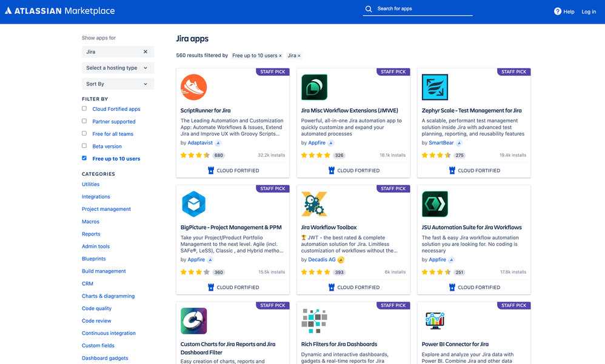Select the JSU Automation Suite logo

435,204
